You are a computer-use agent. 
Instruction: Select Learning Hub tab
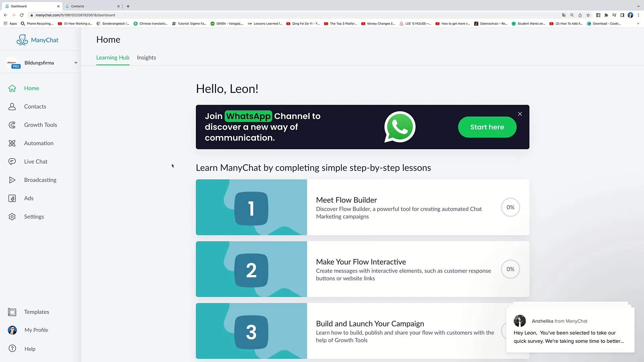tap(113, 57)
